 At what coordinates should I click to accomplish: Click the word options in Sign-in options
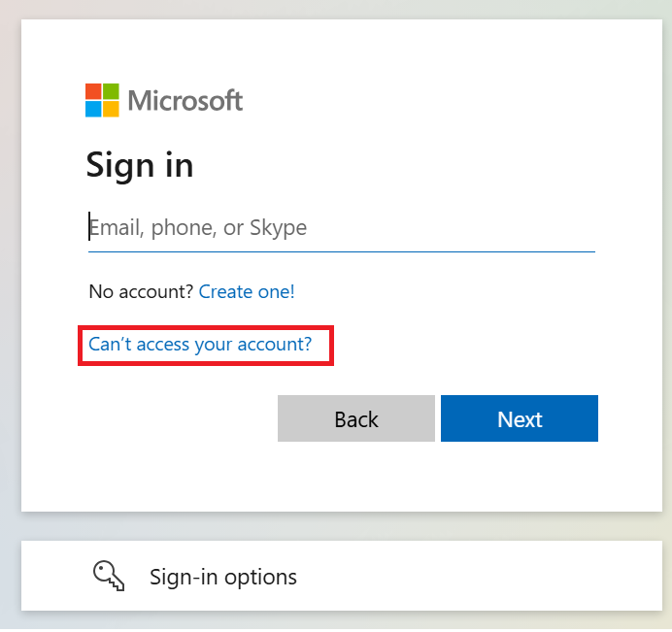point(260,578)
